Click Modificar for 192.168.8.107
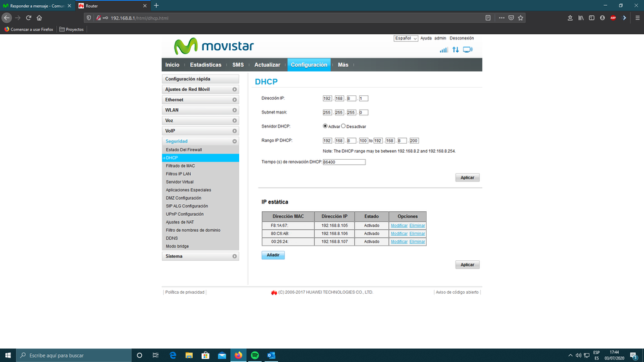644x362 pixels. click(399, 242)
